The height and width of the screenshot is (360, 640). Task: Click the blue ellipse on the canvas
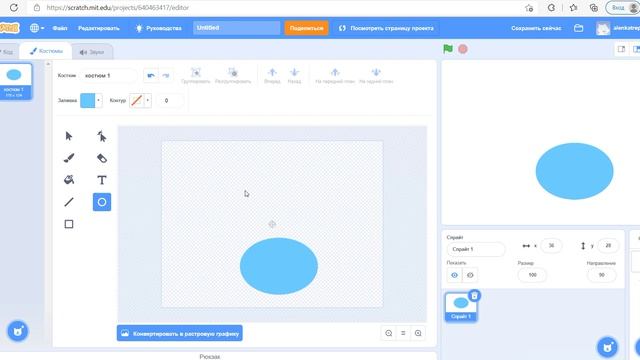(x=279, y=266)
